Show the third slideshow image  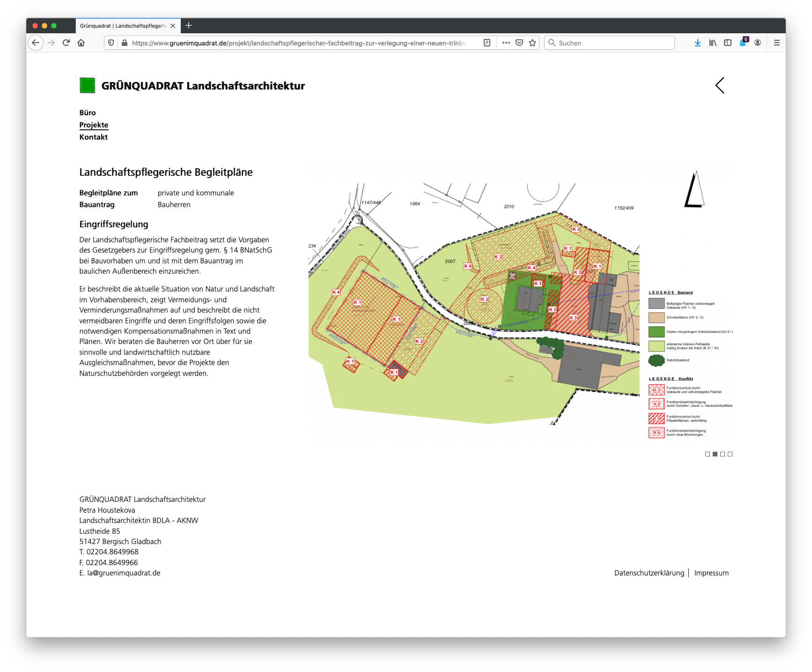tap(723, 454)
